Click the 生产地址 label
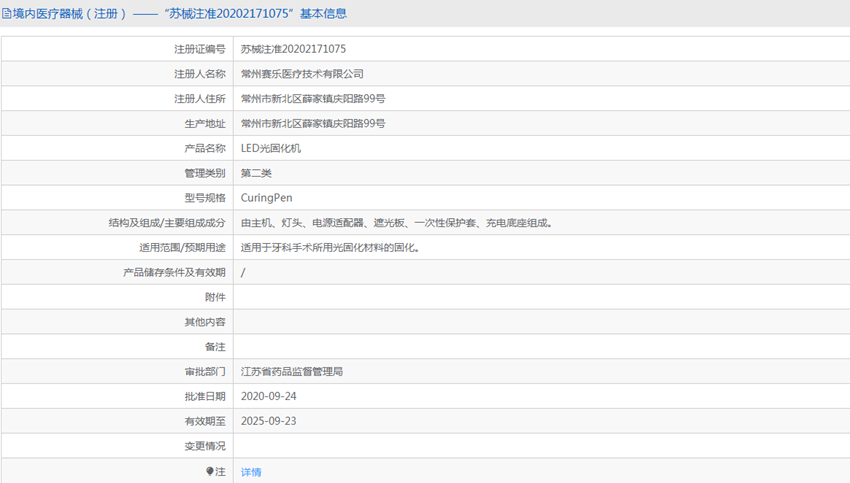The height and width of the screenshot is (483, 850). pos(205,124)
